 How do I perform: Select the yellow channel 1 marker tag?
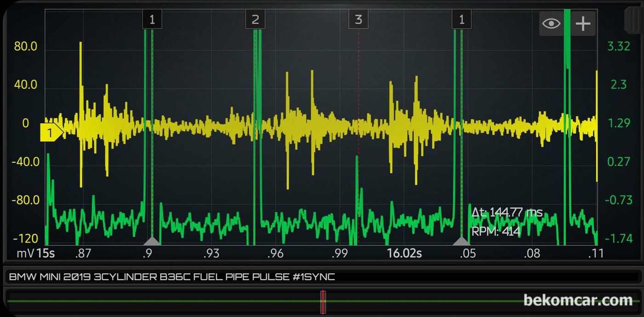(x=51, y=133)
